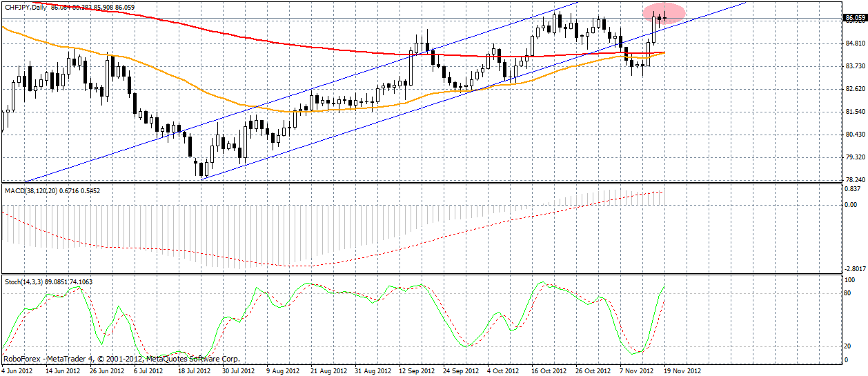868x376 pixels.
Task: Click the 86.059 current price tag
Action: [x=854, y=18]
